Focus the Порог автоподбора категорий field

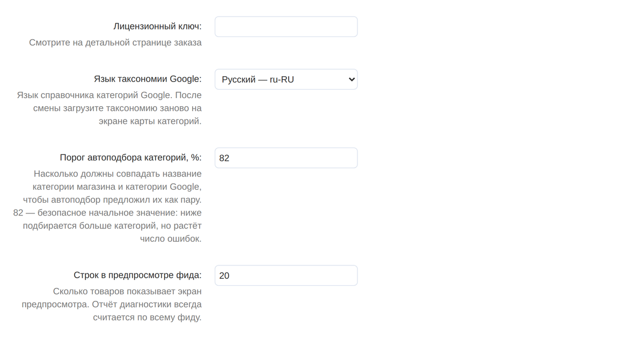point(286,158)
